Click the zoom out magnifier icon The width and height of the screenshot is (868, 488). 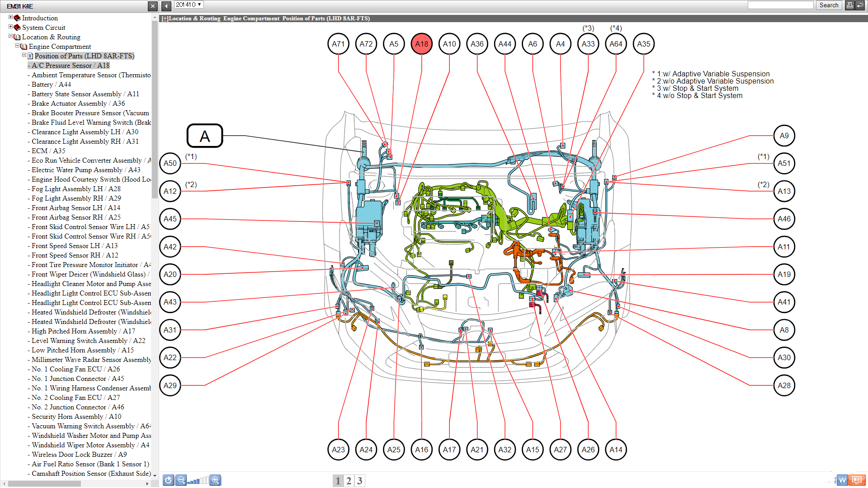point(181,480)
